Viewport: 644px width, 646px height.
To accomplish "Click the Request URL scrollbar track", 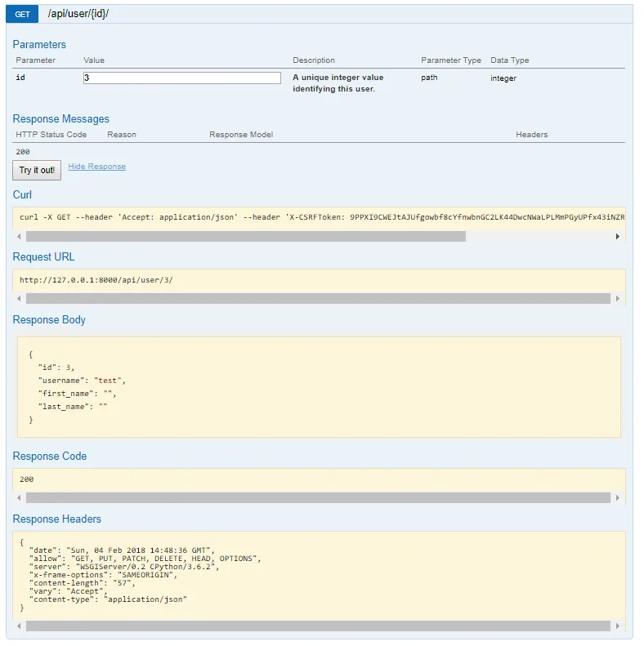I will (x=318, y=299).
